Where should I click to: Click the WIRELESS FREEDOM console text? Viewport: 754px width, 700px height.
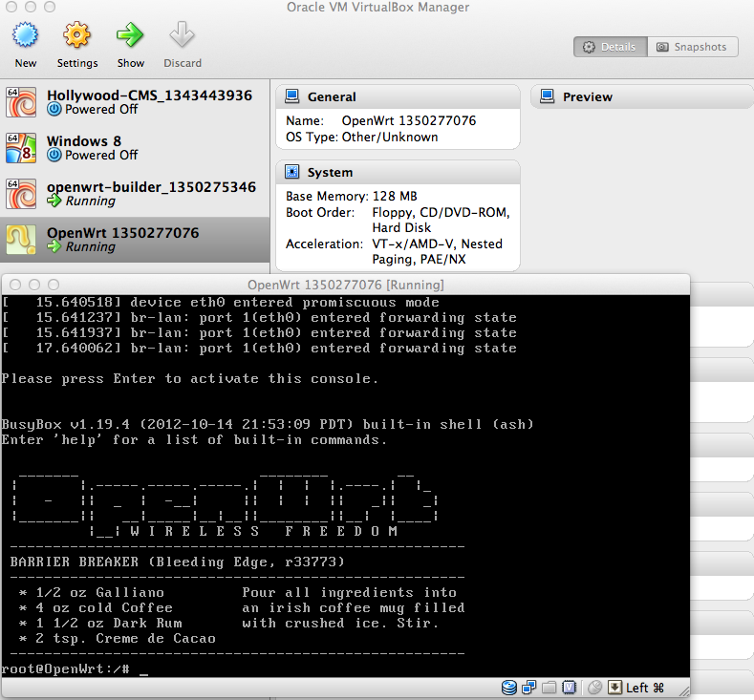[x=264, y=531]
